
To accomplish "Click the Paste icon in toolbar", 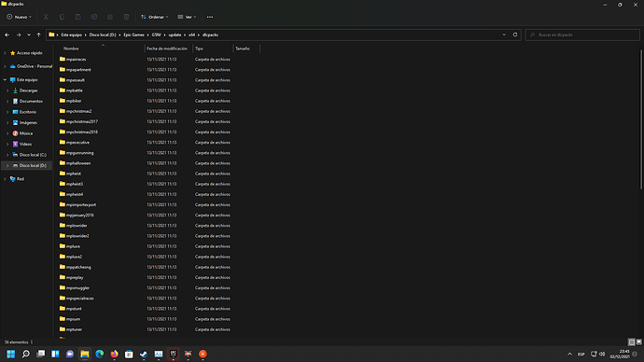I will click(78, 17).
